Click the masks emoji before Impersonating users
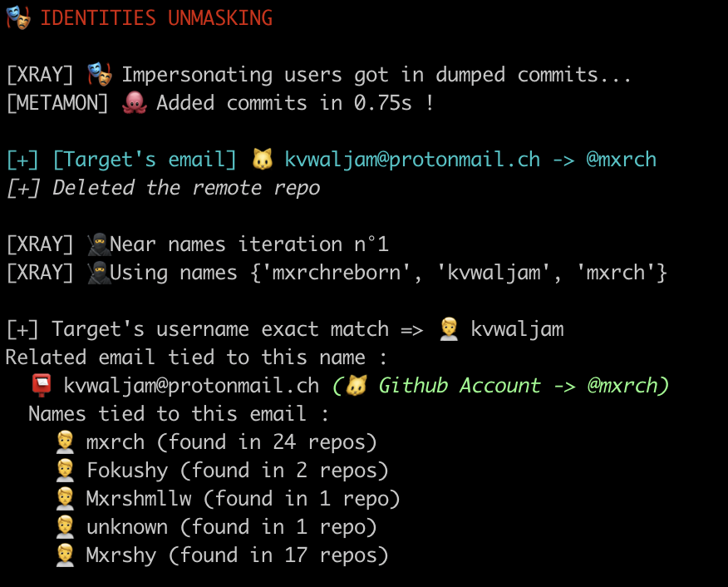The height and width of the screenshot is (587, 728). pos(99,75)
